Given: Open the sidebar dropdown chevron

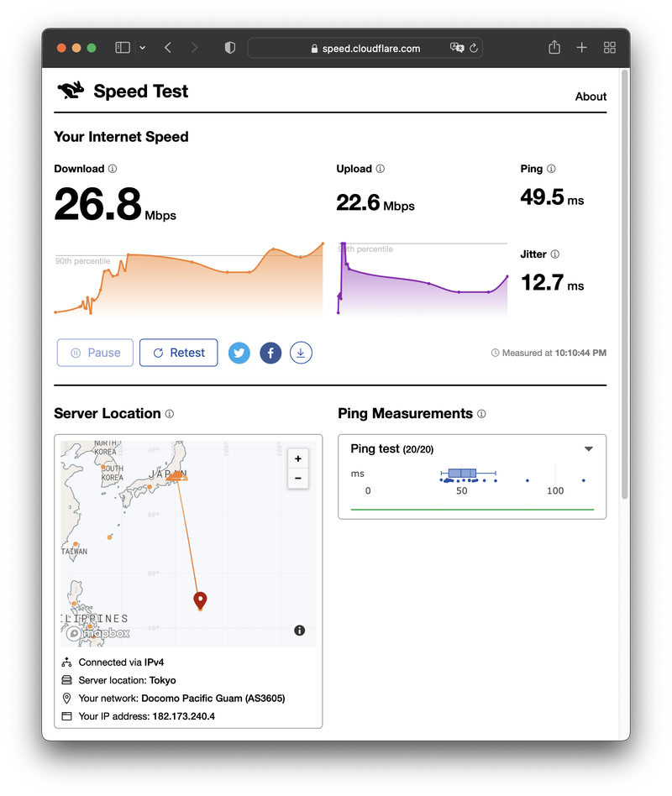Looking at the screenshot, I should coord(142,48).
